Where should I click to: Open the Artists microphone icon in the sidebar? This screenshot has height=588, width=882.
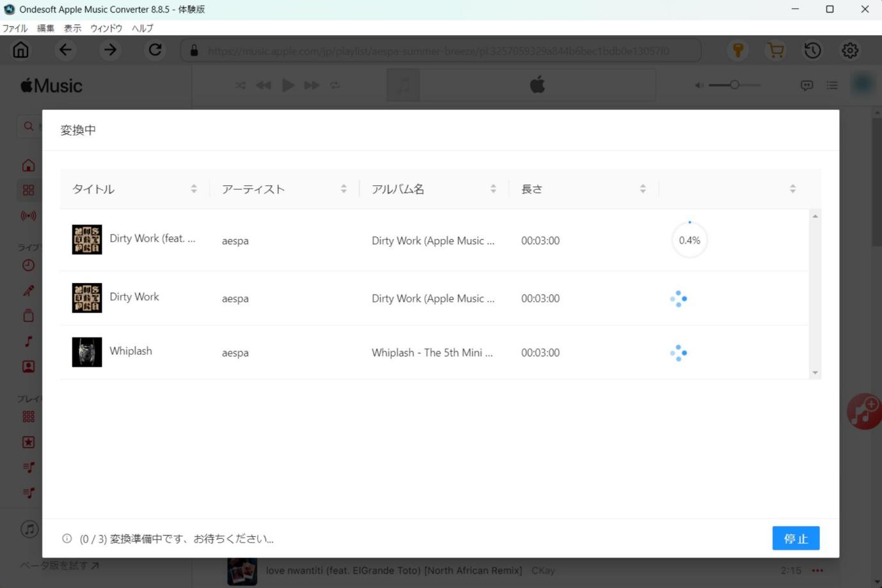(28, 291)
